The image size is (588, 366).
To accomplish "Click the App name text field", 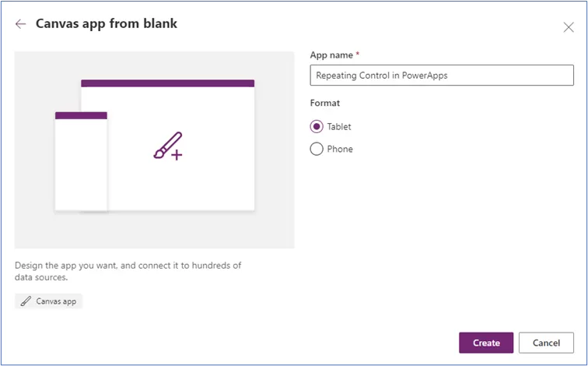I will (442, 75).
